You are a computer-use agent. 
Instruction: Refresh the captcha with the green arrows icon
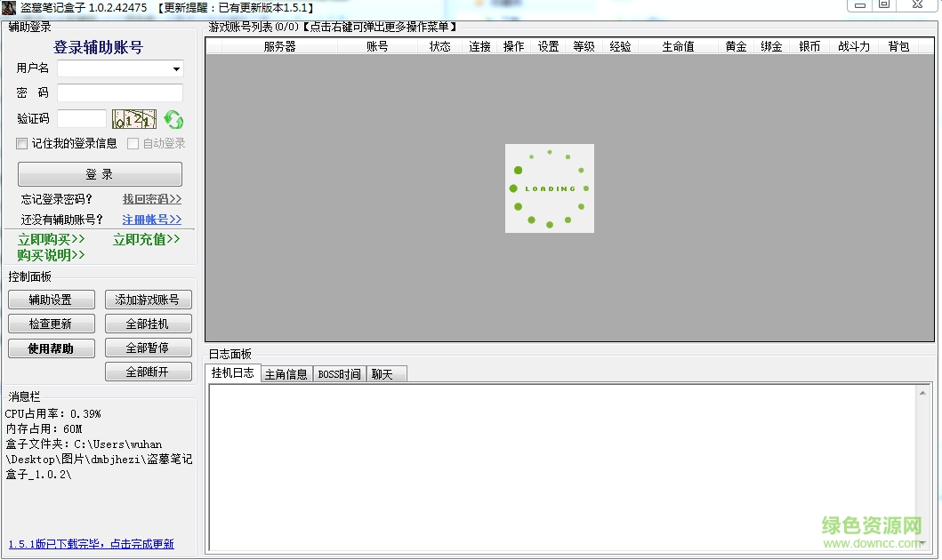coord(174,117)
